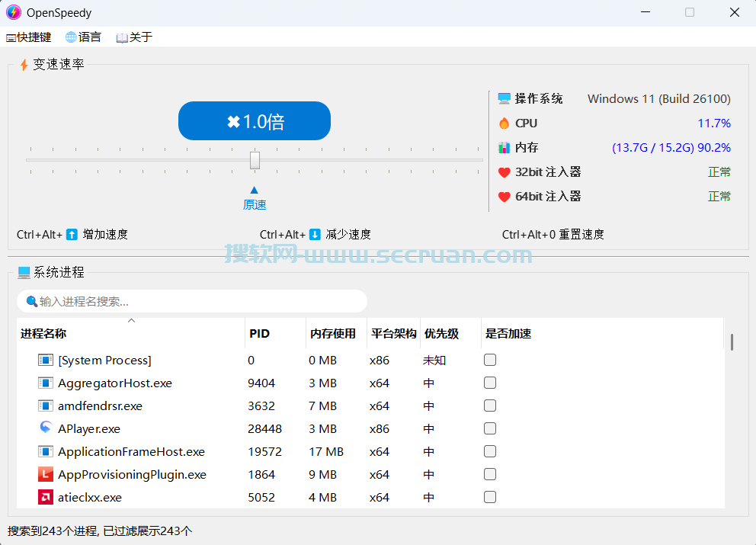Sort by 优先级 column header

point(451,334)
